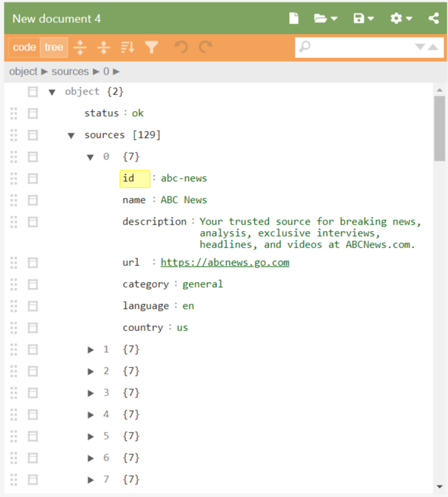
Task: Open the settings gear dropdown
Action: (x=401, y=19)
